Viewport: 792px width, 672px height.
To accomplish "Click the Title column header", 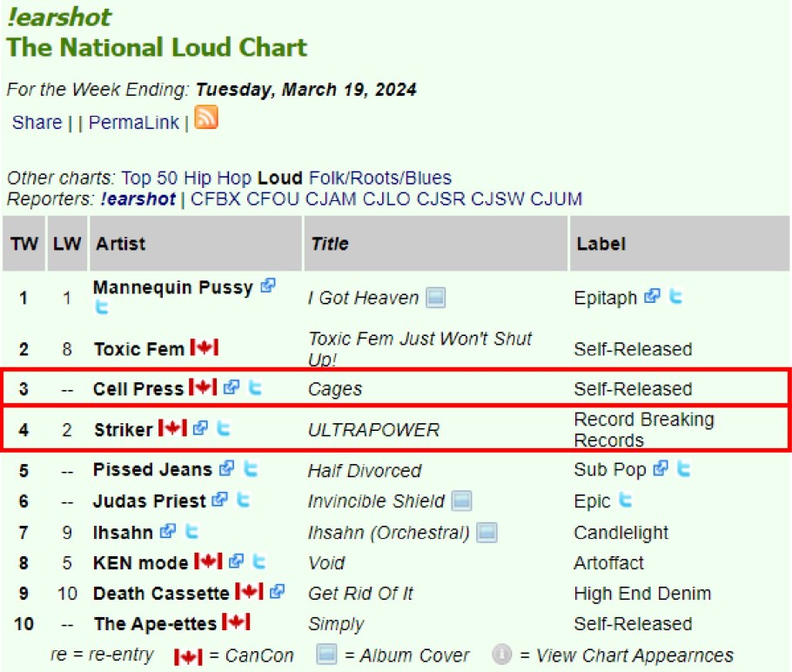I will 330,244.
